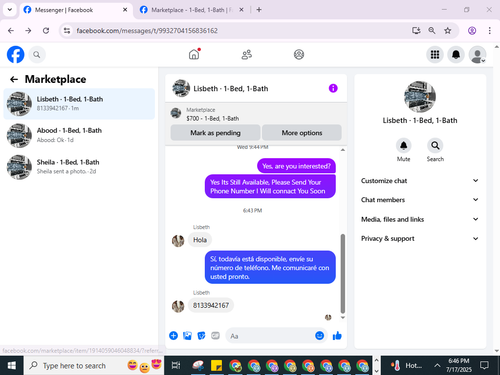Click the chat scroll up arrow

pyautogui.click(x=342, y=150)
